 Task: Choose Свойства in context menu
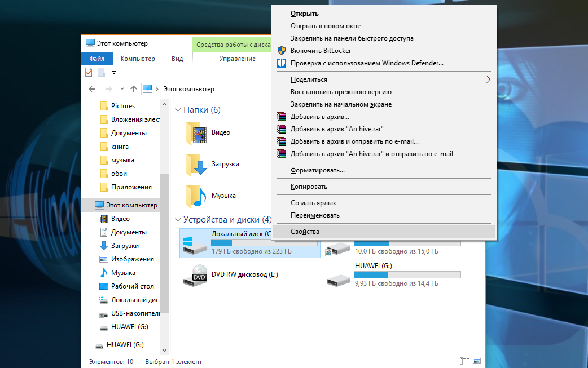point(384,232)
